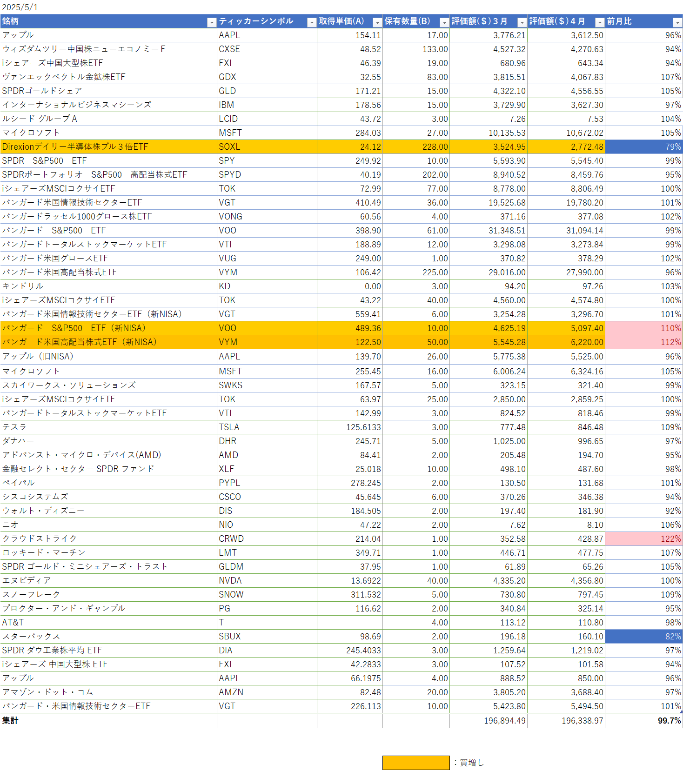This screenshot has width=683, height=784.
Task: Select the name cell スターバックス
Action: click(x=108, y=637)
